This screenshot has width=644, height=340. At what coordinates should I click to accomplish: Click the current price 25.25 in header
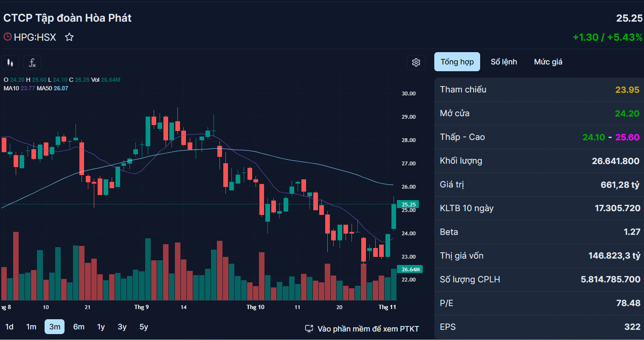click(629, 18)
